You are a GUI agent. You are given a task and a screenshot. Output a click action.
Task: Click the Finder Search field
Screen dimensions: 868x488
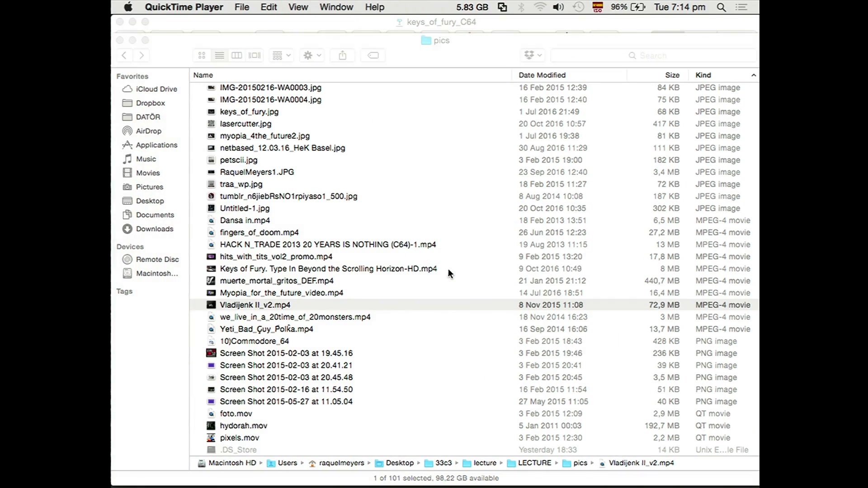click(x=653, y=55)
